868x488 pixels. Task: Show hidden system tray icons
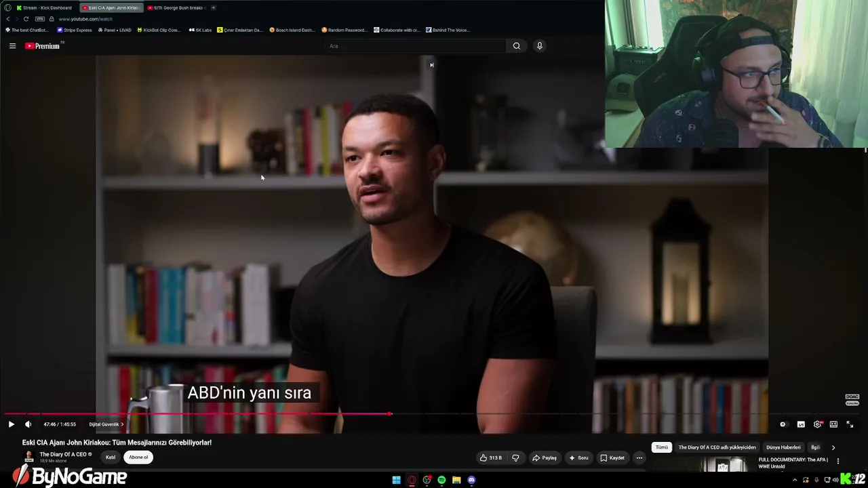795,480
